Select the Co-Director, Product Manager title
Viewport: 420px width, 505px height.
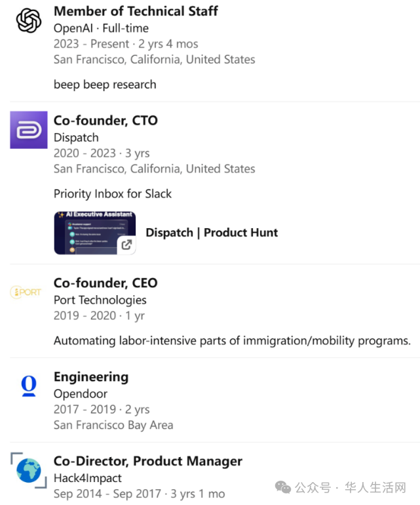(x=148, y=461)
